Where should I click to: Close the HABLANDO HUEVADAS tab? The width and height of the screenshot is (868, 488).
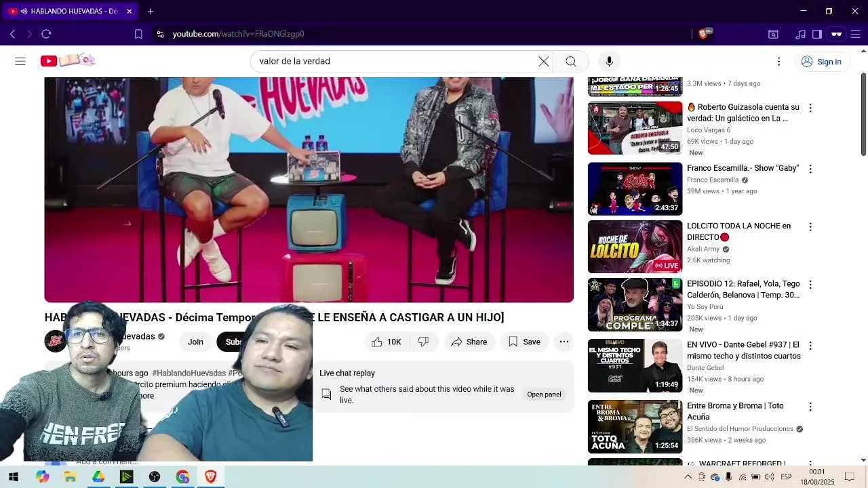click(129, 11)
